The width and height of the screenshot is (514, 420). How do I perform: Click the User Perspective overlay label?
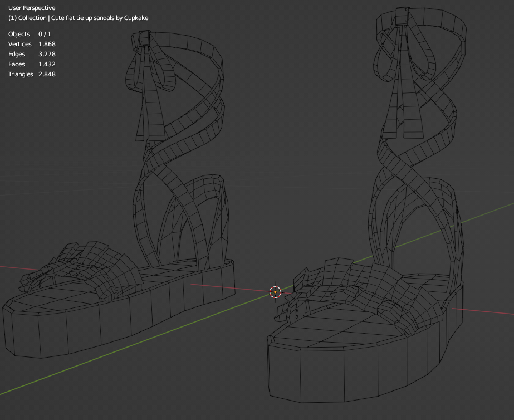[x=31, y=8]
